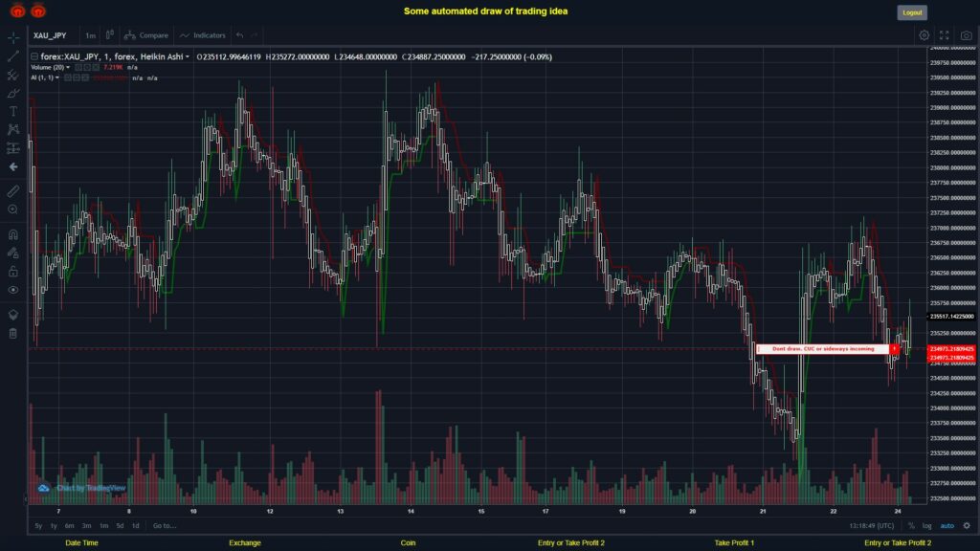Click the redo arrow
This screenshot has height=551, width=980.
click(254, 35)
